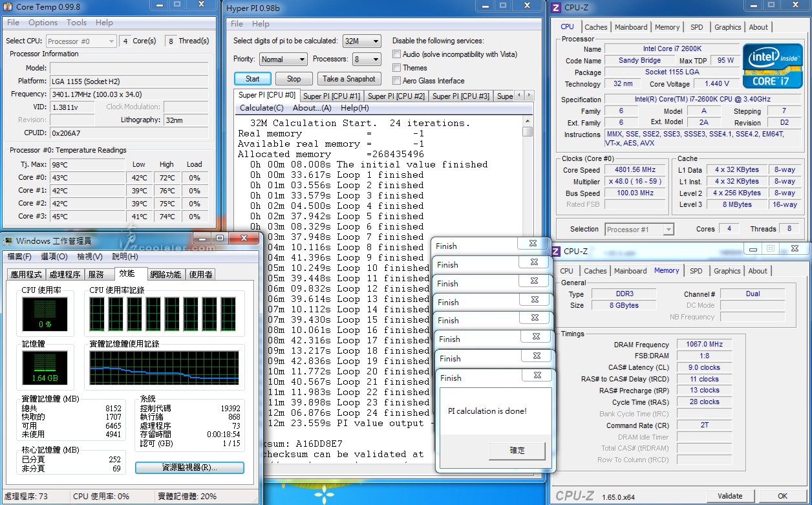Open the Select CPU dropdown in Core Temp
Screen dimensions: 812x505
(81, 41)
